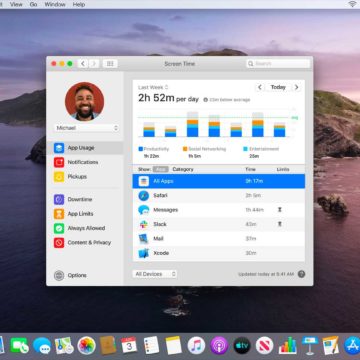Open News from the Dock
This screenshot has width=360, height=360.
tap(265, 345)
